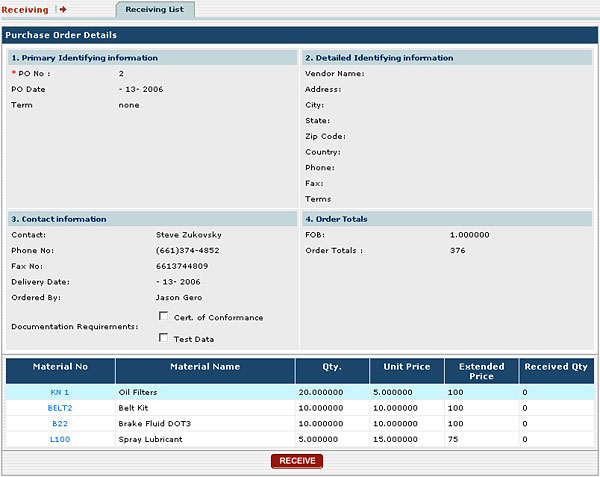Click the PO No value 2
The height and width of the screenshot is (477, 600).
(121, 73)
